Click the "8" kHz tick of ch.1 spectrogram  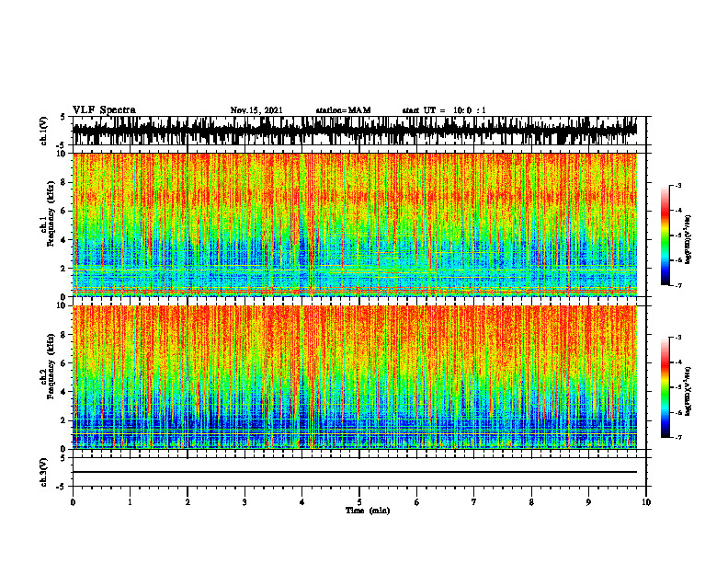pos(63,182)
